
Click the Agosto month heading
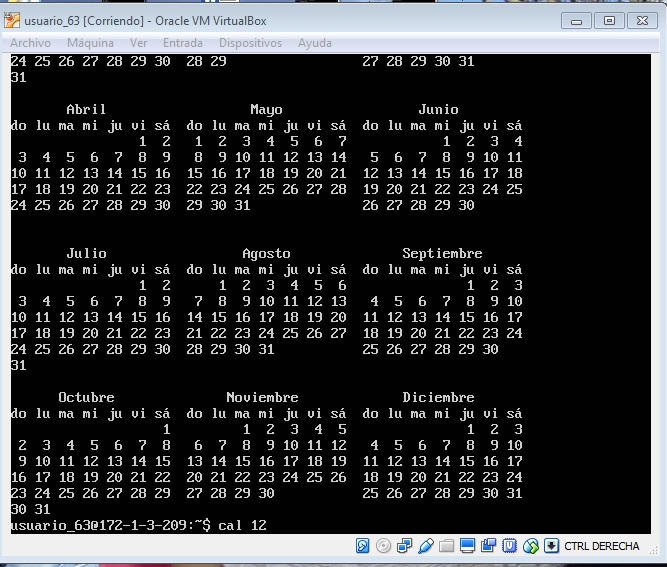pyautogui.click(x=266, y=254)
